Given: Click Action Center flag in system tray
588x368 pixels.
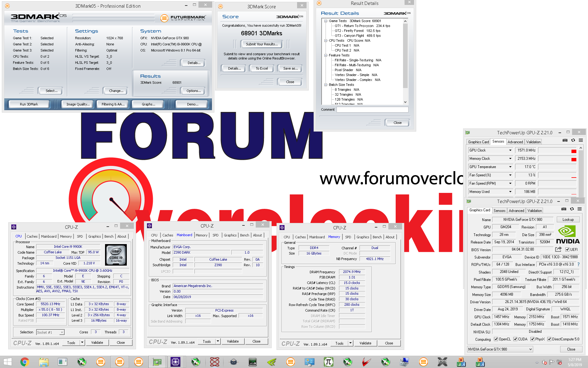Looking at the screenshot, I should (552, 362).
